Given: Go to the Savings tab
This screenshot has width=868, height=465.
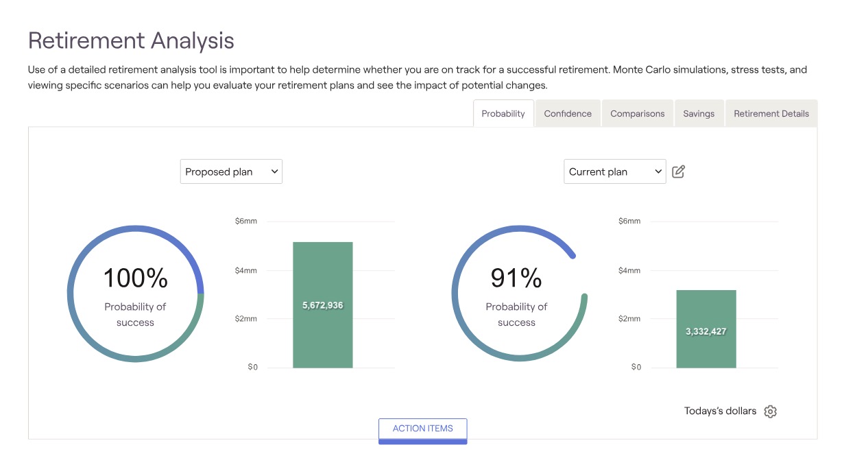Looking at the screenshot, I should tap(698, 114).
